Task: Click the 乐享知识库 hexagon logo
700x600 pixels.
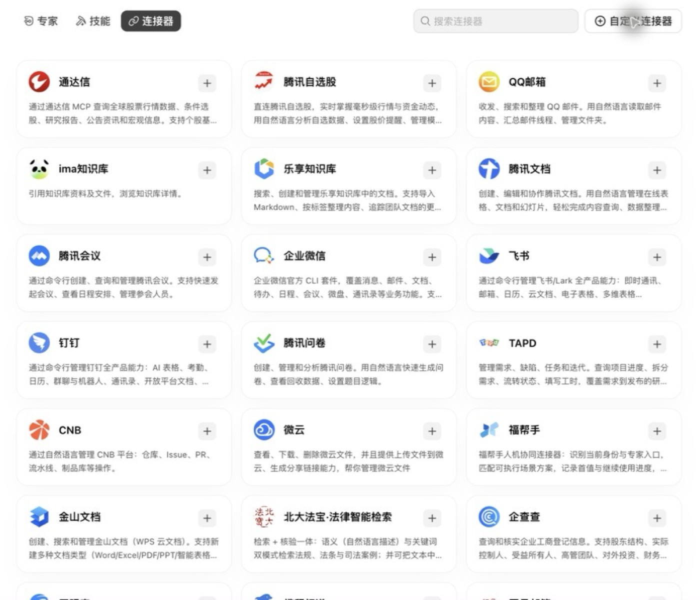Action: 264,169
